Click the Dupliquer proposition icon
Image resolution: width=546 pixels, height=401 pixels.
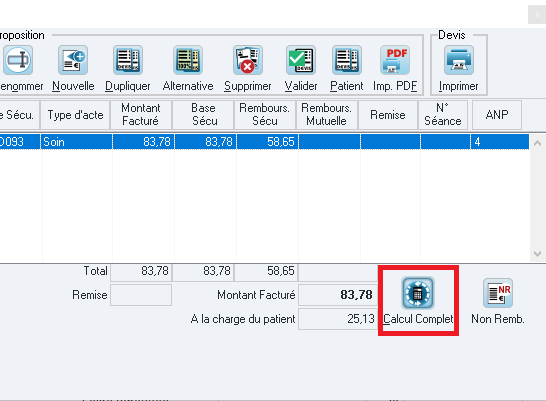(x=128, y=60)
